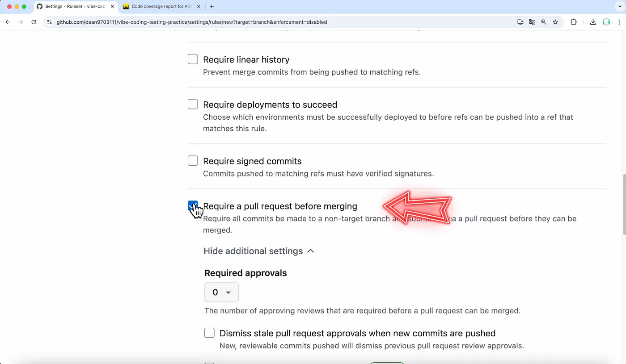Enable Require signed commits checkbox

[193, 160]
